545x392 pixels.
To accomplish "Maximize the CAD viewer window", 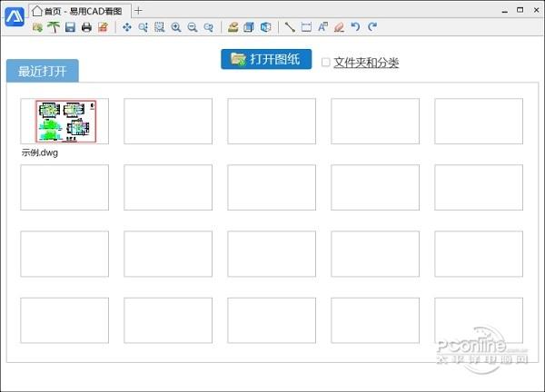I will 520,10.
